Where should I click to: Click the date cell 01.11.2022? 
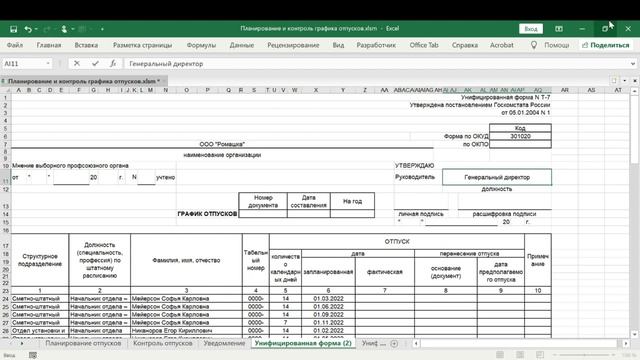pyautogui.click(x=328, y=322)
